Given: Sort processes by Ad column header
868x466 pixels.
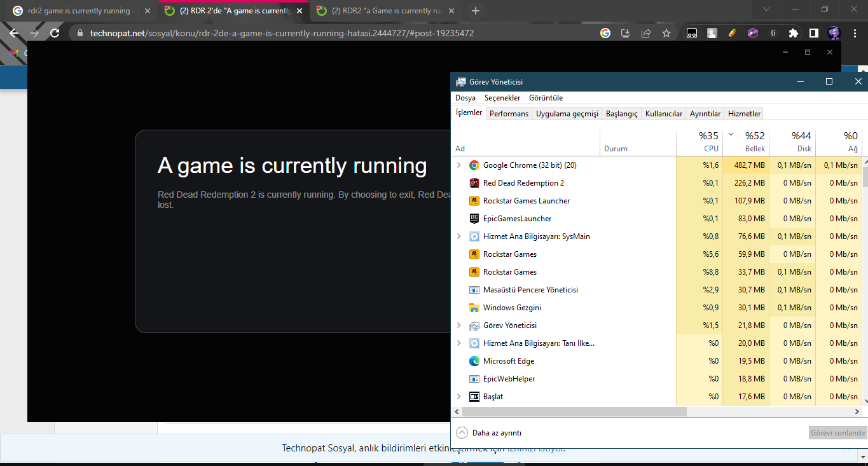Looking at the screenshot, I should [526, 142].
